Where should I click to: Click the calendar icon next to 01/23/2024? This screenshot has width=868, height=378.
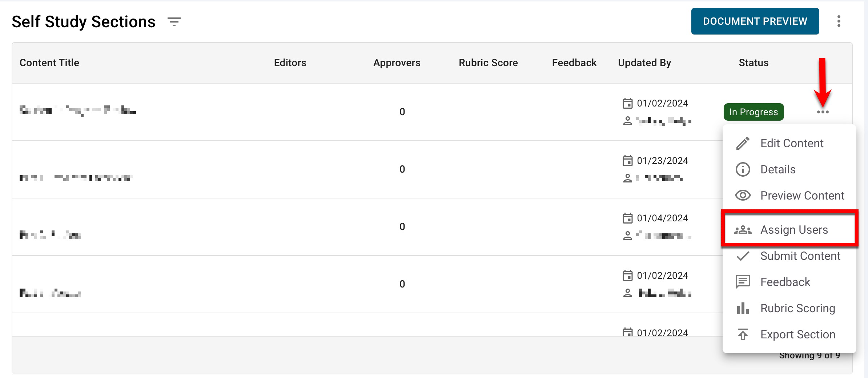click(x=627, y=161)
